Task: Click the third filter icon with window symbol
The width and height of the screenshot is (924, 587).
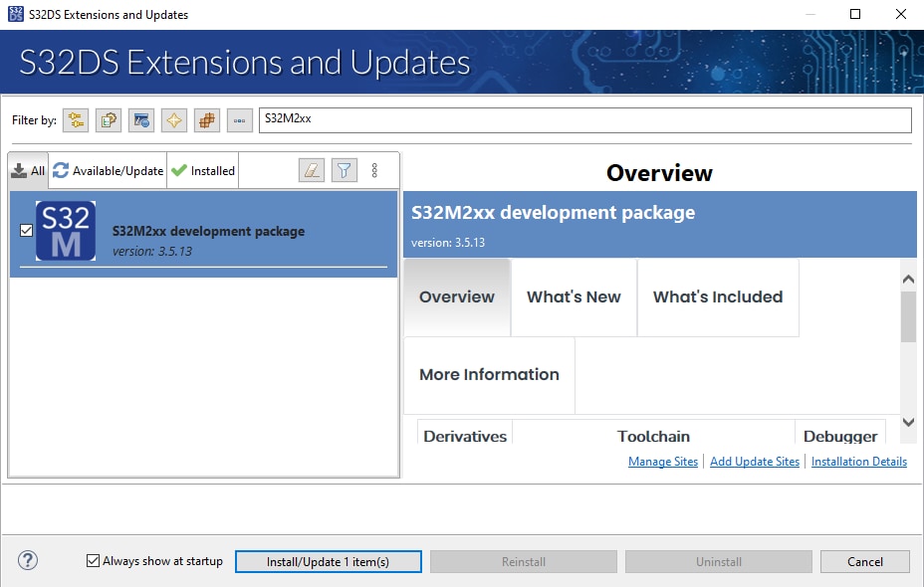Action: [141, 120]
